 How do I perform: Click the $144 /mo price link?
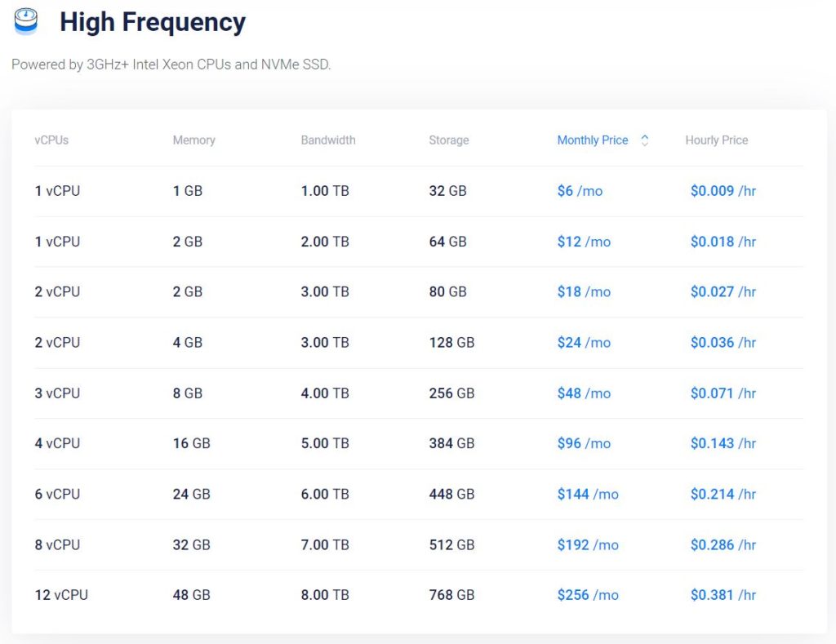pos(588,494)
